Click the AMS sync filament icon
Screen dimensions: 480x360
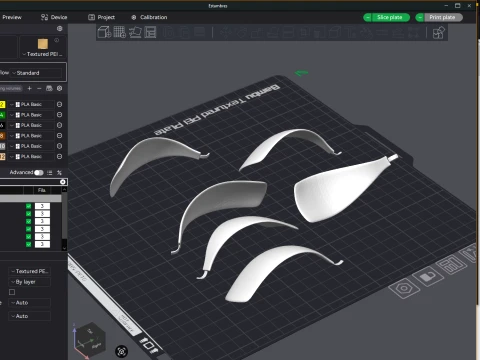click(x=49, y=88)
